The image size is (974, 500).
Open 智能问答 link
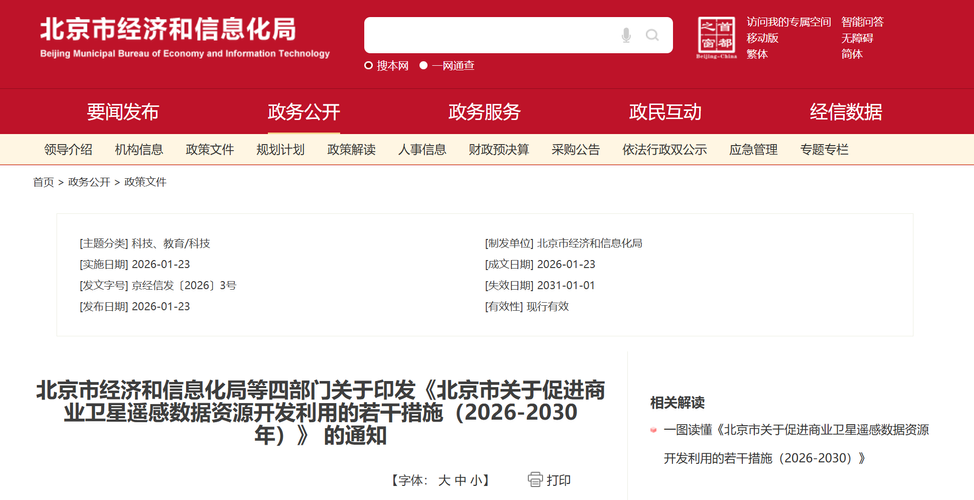point(863,22)
